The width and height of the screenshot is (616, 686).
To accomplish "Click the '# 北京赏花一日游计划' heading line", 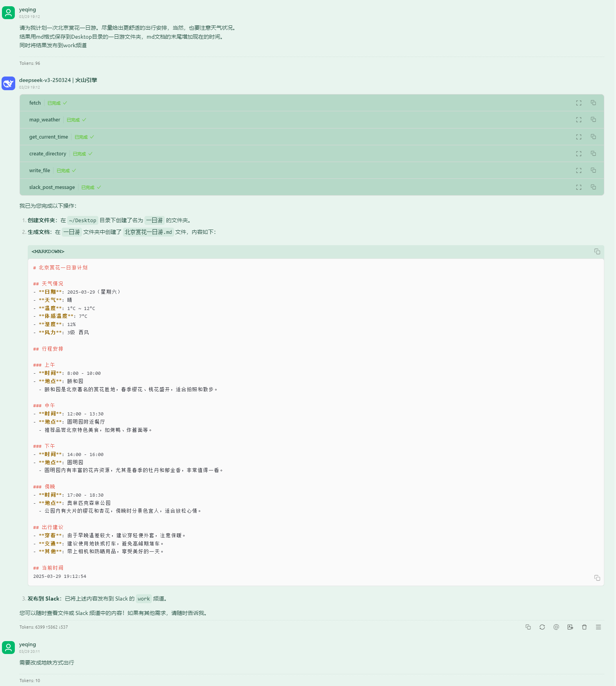I will pos(61,268).
